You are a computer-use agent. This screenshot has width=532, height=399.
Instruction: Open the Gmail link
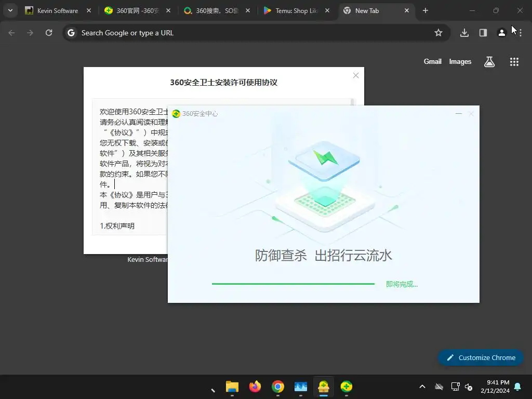pos(433,61)
